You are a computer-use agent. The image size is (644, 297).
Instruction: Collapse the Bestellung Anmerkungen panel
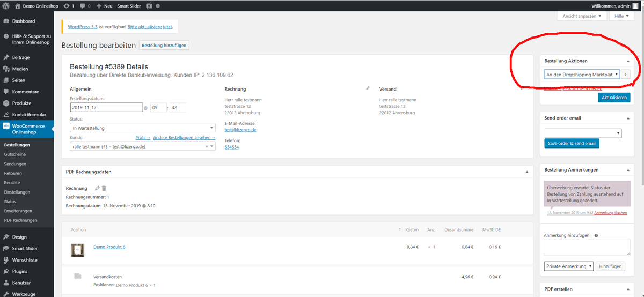(x=628, y=170)
